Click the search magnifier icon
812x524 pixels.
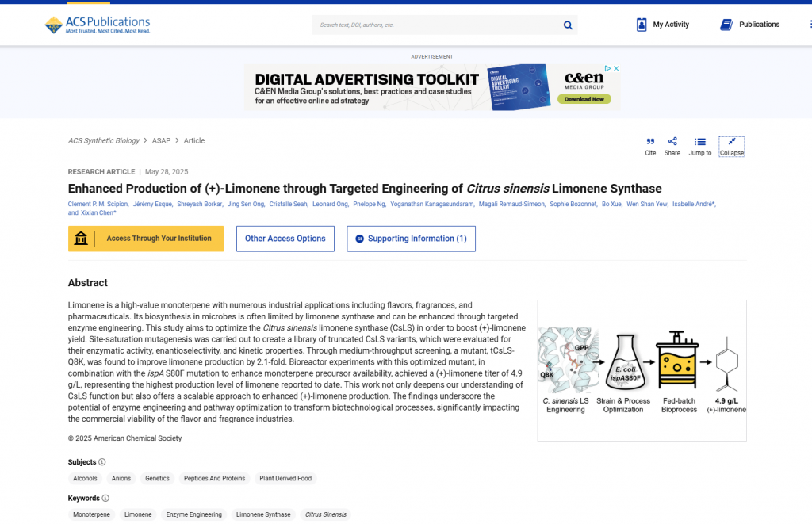coord(568,25)
